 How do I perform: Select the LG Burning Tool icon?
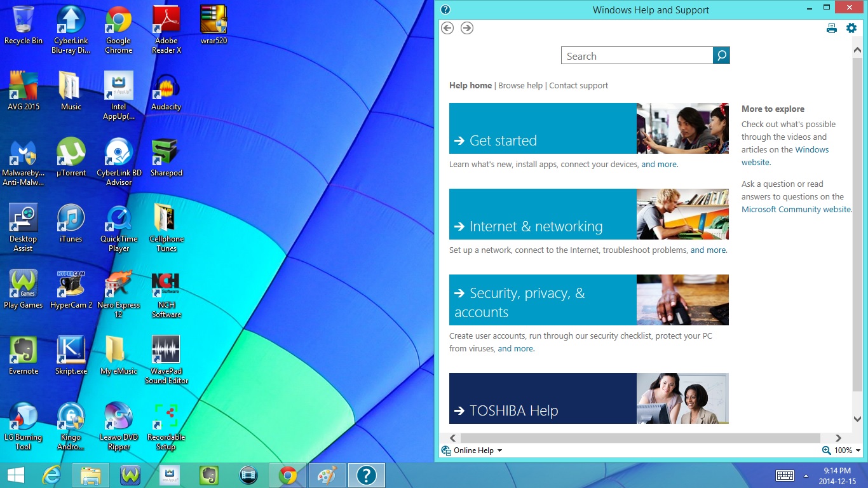24,426
